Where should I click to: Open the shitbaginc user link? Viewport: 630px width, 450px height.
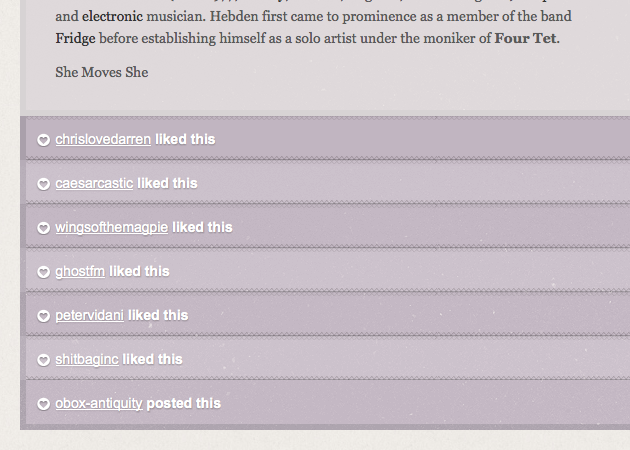(x=87, y=359)
